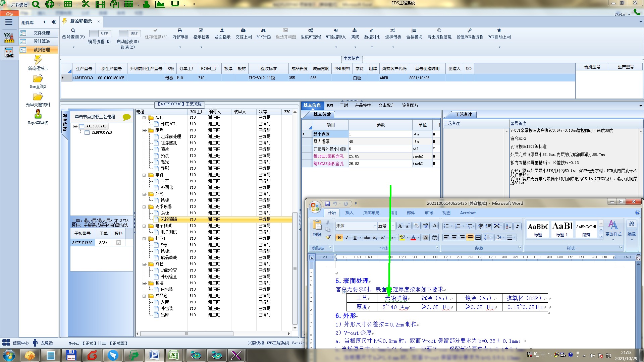Click the 发送指示 upload icon
644x362 pixels.
(222, 31)
